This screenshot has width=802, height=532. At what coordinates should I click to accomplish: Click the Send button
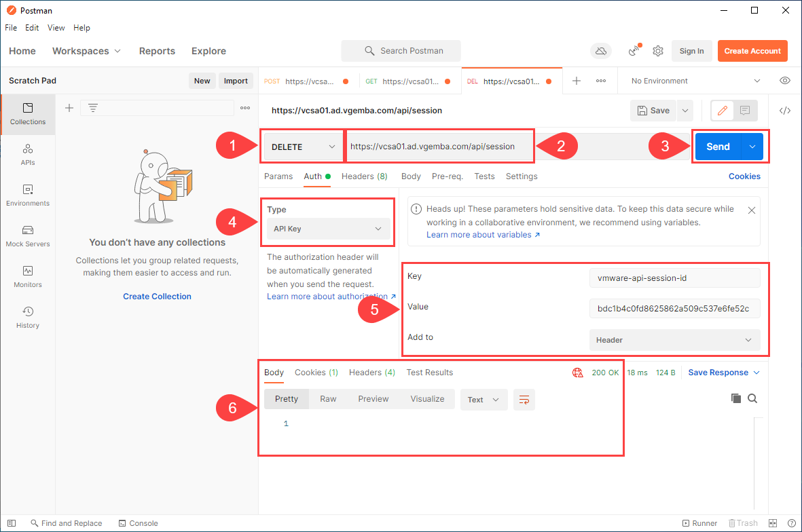[718, 147]
